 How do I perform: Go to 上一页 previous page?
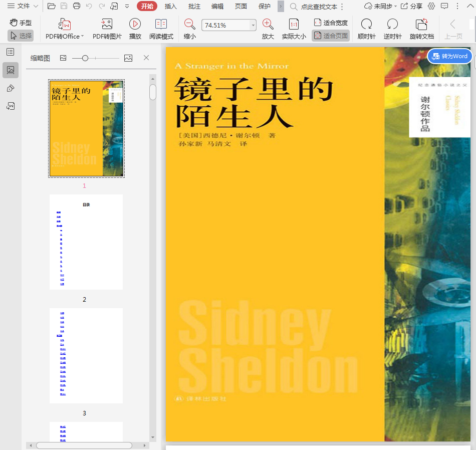click(453, 29)
